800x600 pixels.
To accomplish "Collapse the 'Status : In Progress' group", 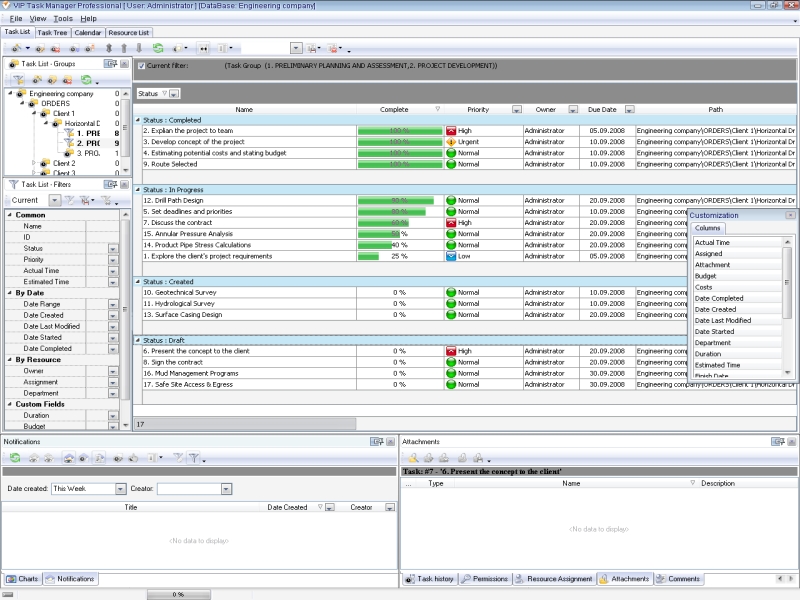I will click(138, 189).
